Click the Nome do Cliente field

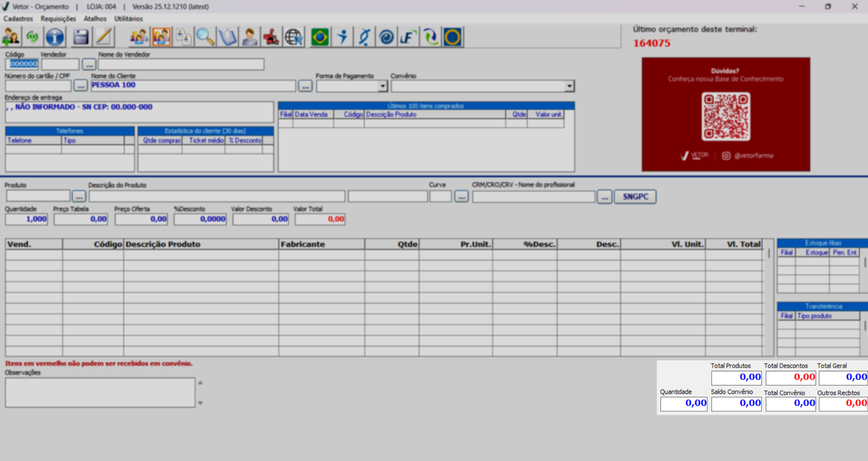point(193,86)
